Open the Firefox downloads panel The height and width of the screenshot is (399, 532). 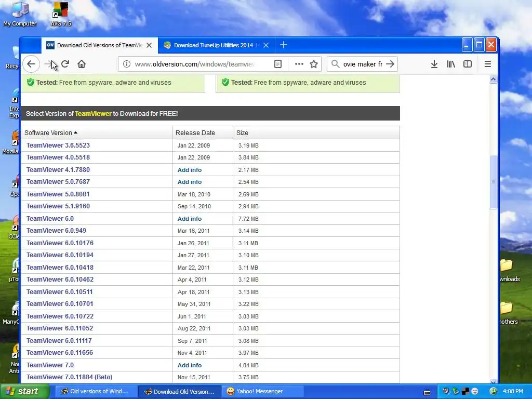click(x=434, y=64)
